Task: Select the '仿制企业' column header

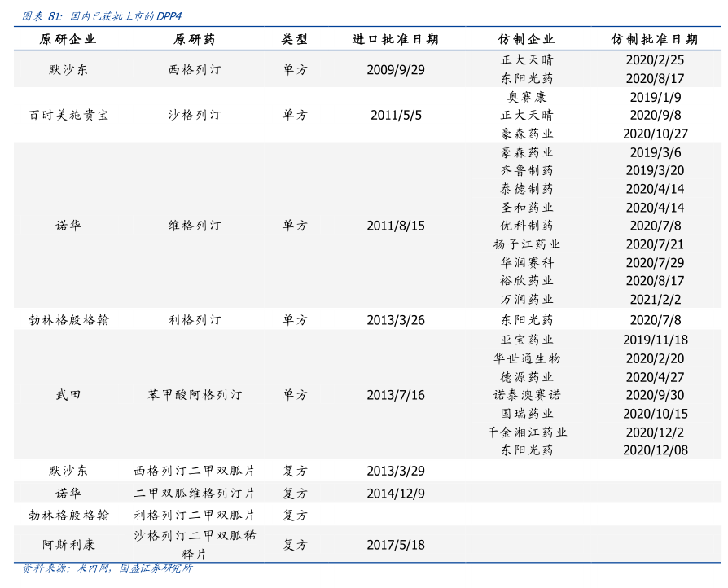Action: [x=527, y=39]
